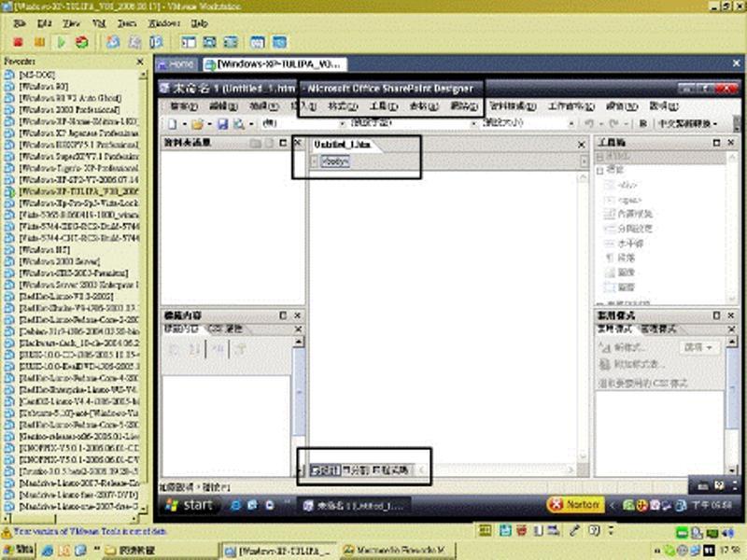Click the New Document icon in SharePoint Designer
747x560 pixels.
[173, 124]
